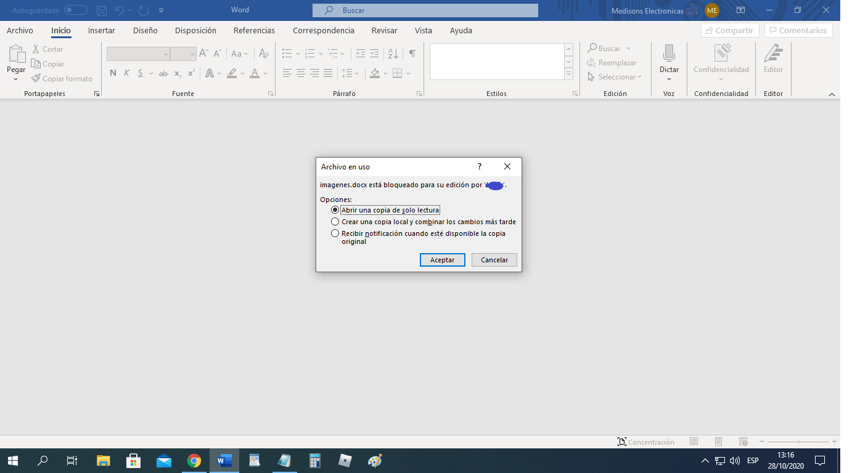
Task: Click the Dictar microphone icon
Action: tap(669, 54)
